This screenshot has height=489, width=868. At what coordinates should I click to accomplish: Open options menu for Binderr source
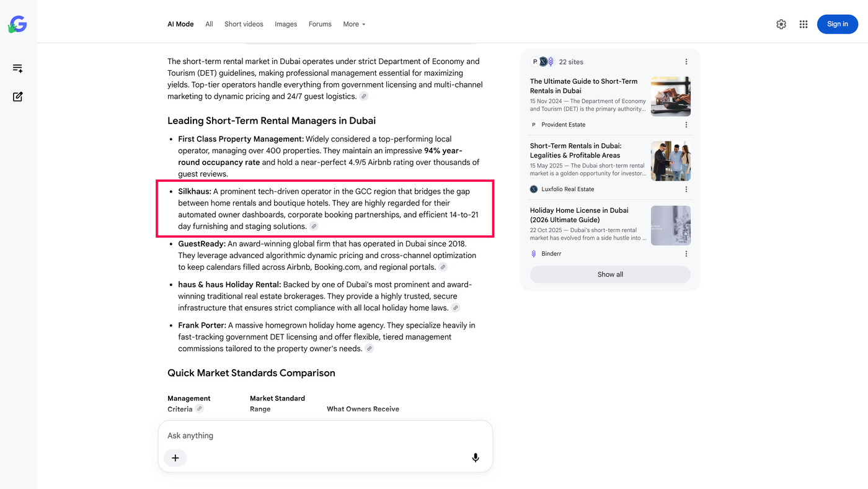[686, 254]
